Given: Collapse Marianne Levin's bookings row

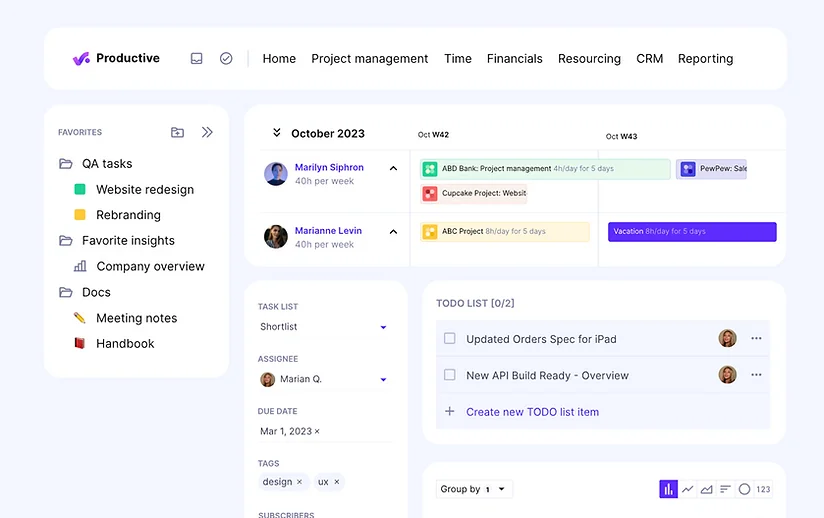Looking at the screenshot, I should pos(393,232).
